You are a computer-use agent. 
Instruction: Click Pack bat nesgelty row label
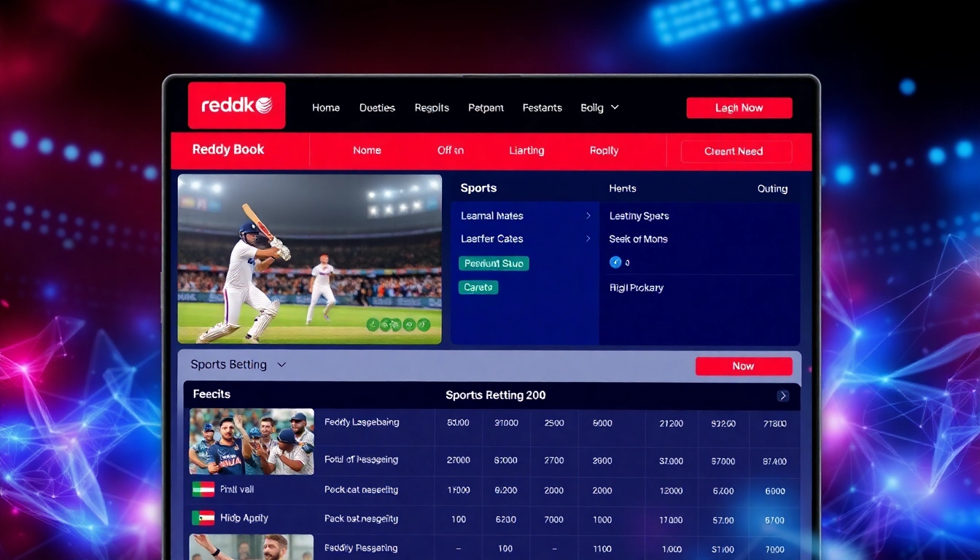tap(361, 519)
